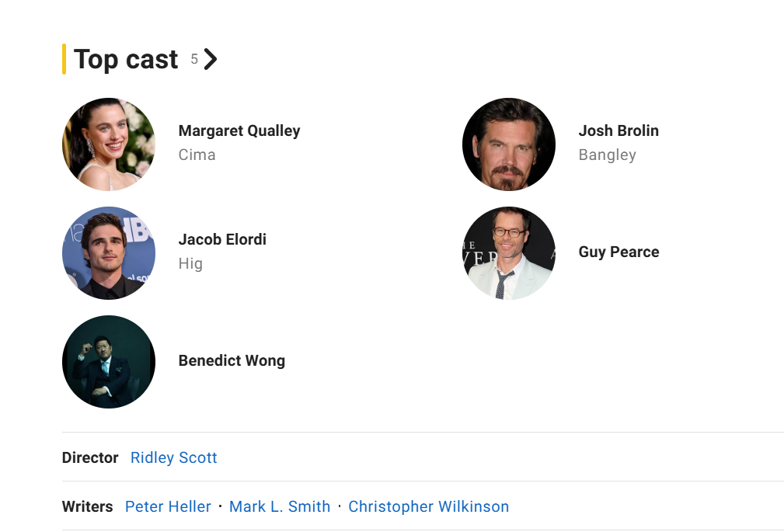Open the Cima character link
Viewport: 784px width, 532px height.
pyautogui.click(x=197, y=155)
